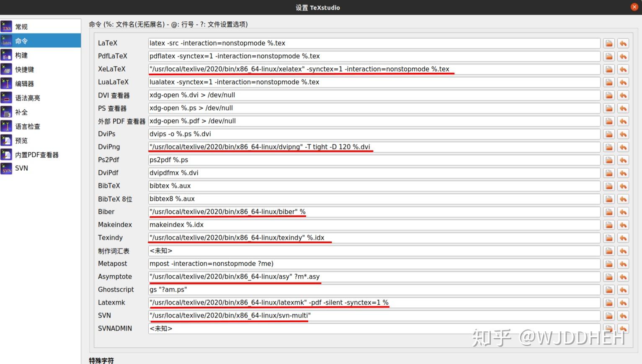
Task: Reset the Ghostscript command to default
Action: pyautogui.click(x=623, y=290)
